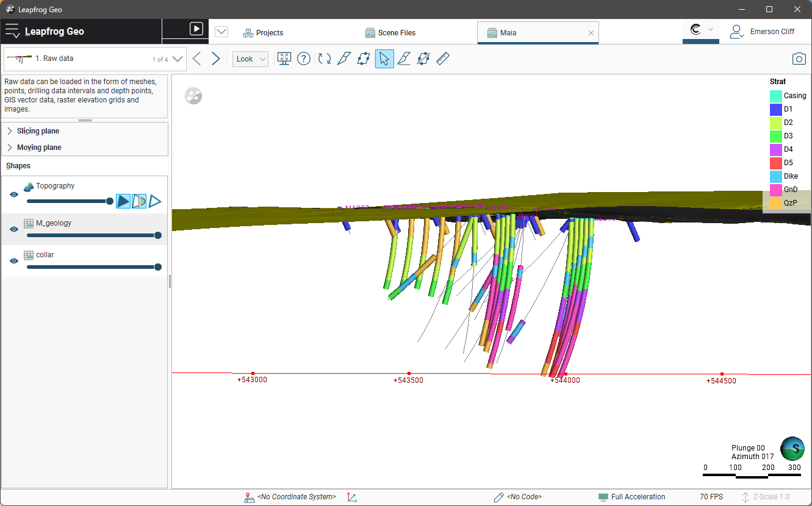Viewport: 812px width, 506px height.
Task: Click the ruler measurement tool icon
Action: (443, 59)
